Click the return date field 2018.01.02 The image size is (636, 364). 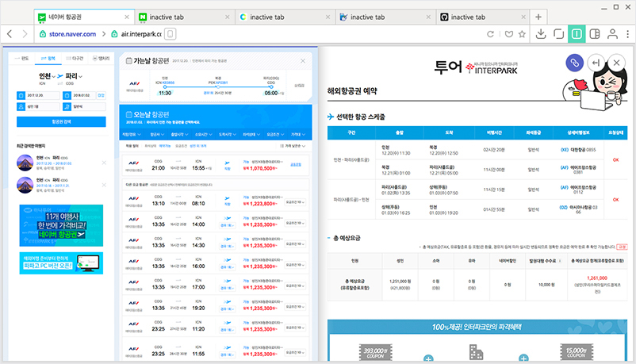point(80,95)
